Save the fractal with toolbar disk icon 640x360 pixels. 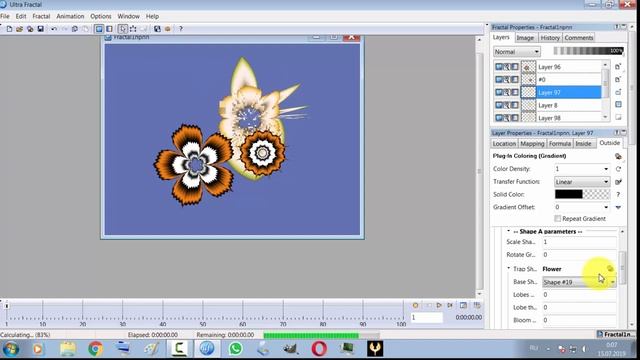(x=40, y=29)
